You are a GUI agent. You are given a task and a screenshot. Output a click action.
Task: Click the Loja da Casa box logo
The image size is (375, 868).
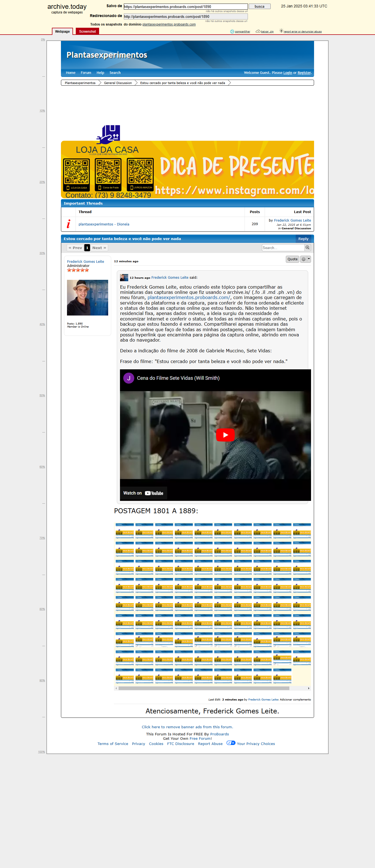[108, 135]
